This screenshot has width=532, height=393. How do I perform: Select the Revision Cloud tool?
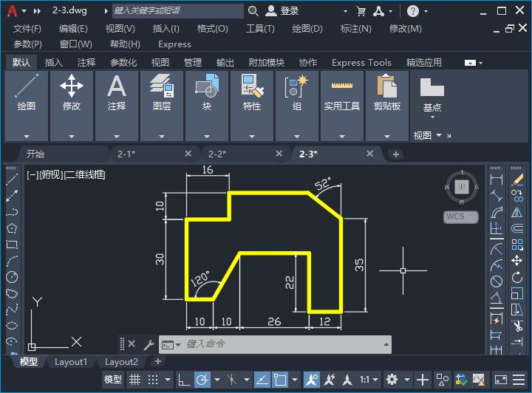12,293
